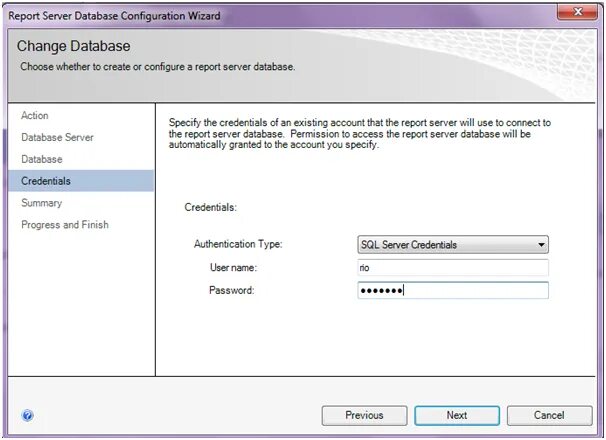Open the help icon in bottom-left
606x440 pixels.
tap(28, 416)
